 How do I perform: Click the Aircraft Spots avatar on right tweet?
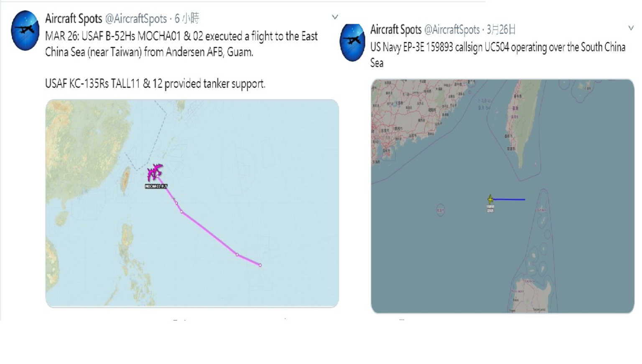(352, 42)
